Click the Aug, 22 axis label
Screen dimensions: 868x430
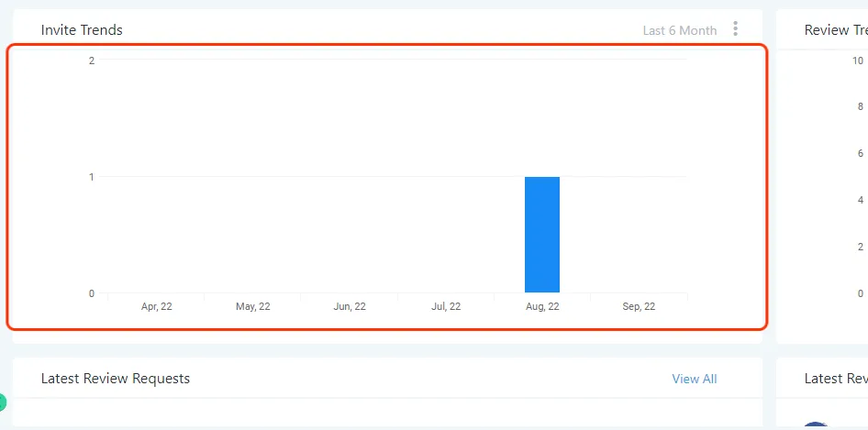click(x=542, y=306)
